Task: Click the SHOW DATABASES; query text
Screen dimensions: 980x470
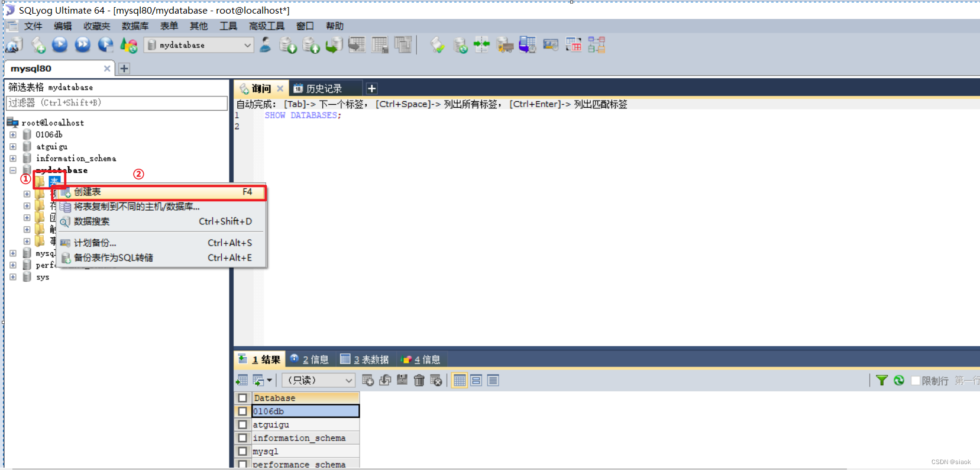Action: pos(303,115)
